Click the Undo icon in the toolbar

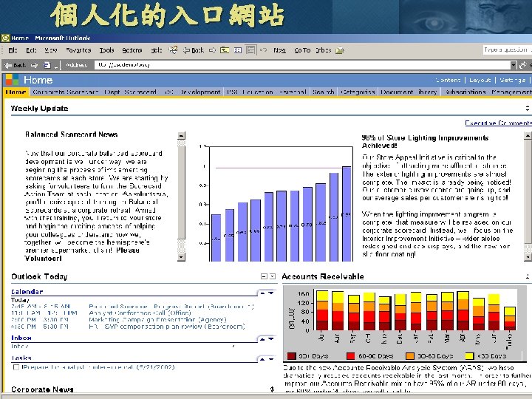(263, 50)
